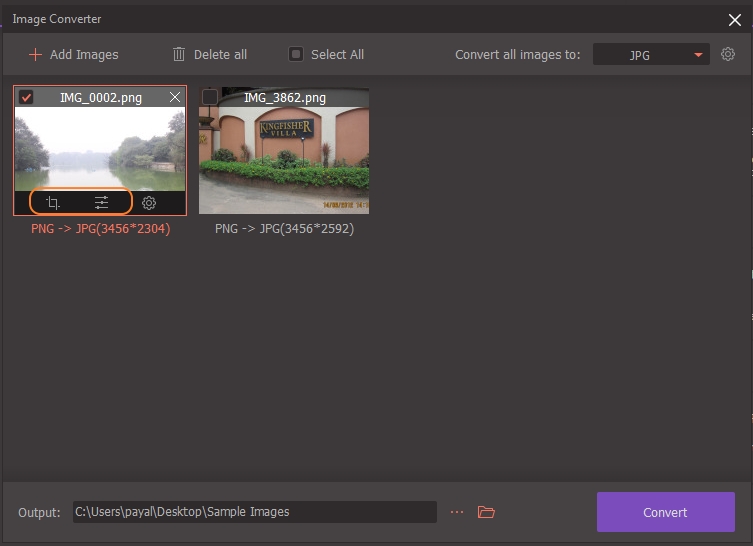Toggle the Select All checkbox
Image resolution: width=753 pixels, height=546 pixels.
(x=296, y=54)
